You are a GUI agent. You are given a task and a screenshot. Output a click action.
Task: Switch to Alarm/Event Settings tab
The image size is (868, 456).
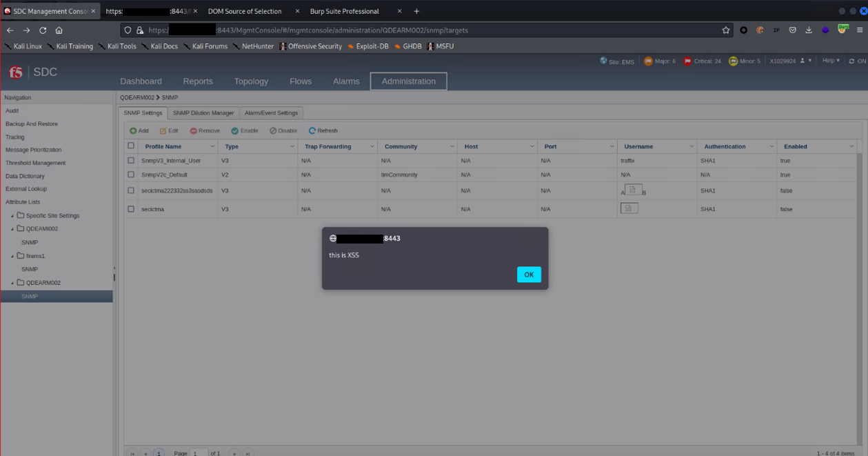click(271, 113)
